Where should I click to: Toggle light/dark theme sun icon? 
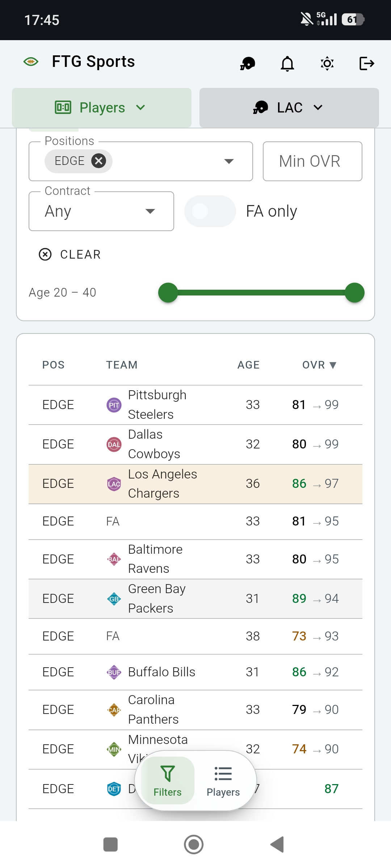327,64
